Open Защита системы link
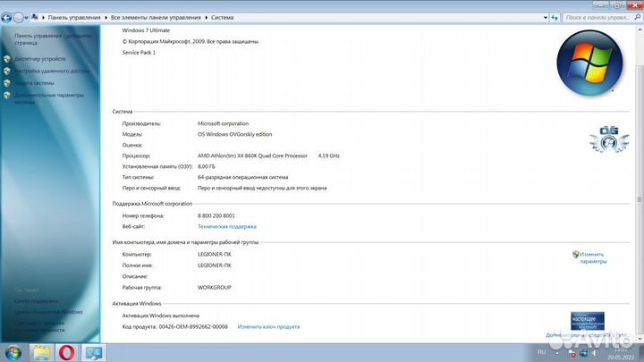Screen dimensions: 644x362 (x=34, y=83)
